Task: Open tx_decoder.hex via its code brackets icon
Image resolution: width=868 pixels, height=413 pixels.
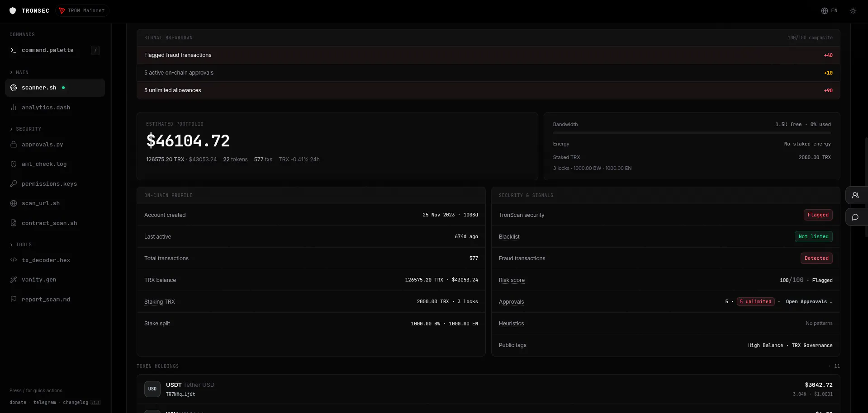Action: point(14,260)
